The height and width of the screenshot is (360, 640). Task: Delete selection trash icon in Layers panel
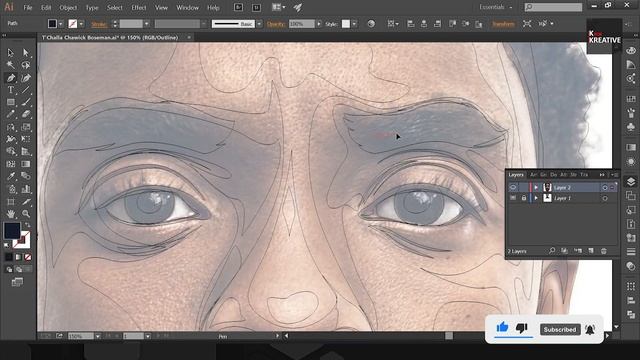[x=604, y=251]
